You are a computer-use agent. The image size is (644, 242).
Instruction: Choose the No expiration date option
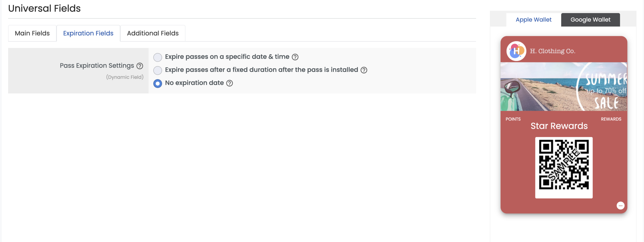tap(157, 83)
